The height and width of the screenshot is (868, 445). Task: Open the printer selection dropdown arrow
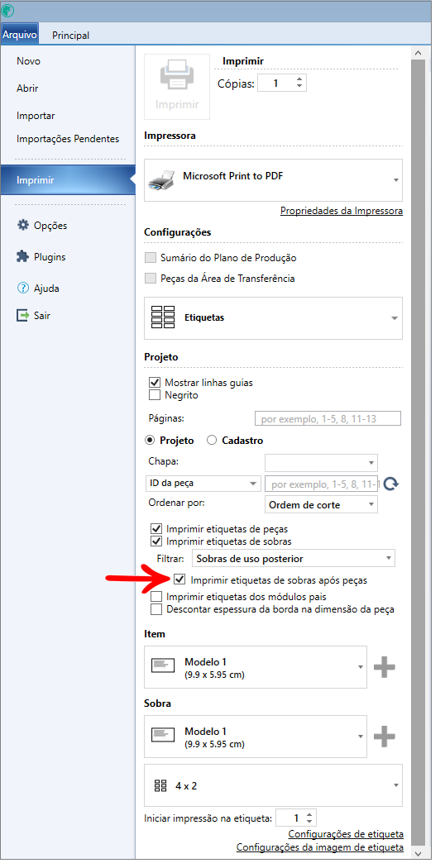pos(395,180)
